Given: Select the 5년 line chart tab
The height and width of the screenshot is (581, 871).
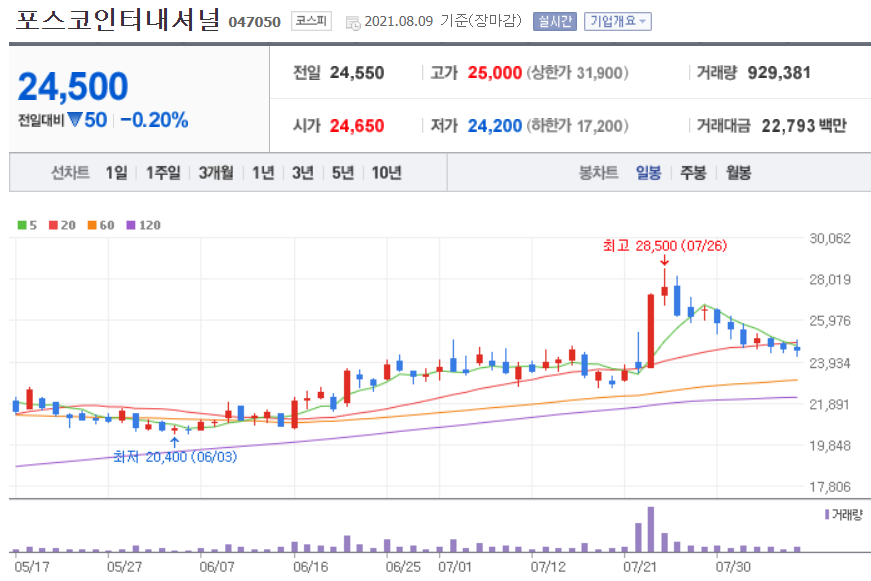Looking at the screenshot, I should coord(343,173).
